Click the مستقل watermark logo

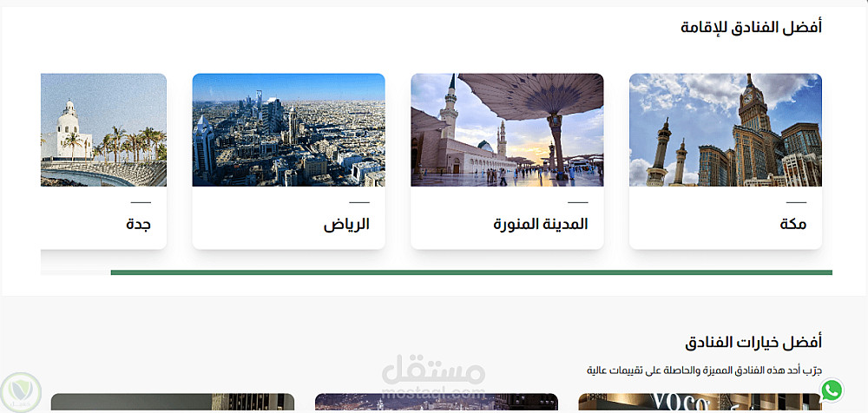(433, 377)
